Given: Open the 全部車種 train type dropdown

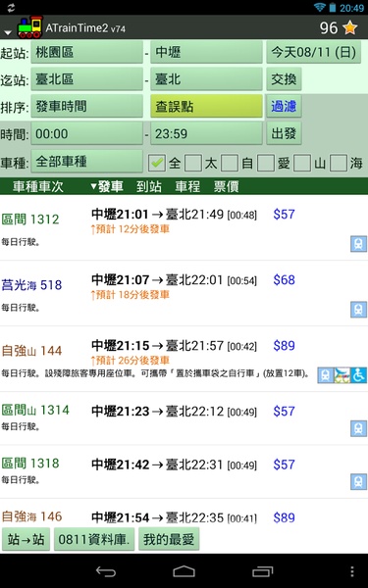Looking at the screenshot, I should pos(86,162).
